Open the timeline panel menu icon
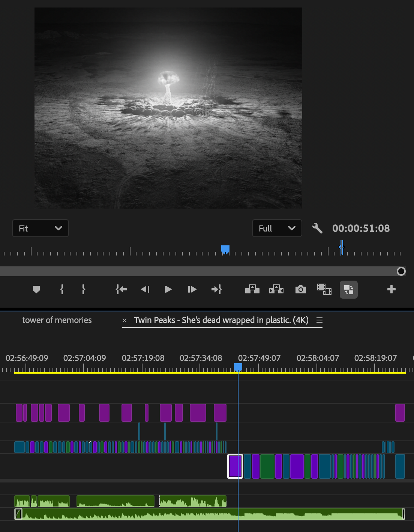 [x=319, y=320]
